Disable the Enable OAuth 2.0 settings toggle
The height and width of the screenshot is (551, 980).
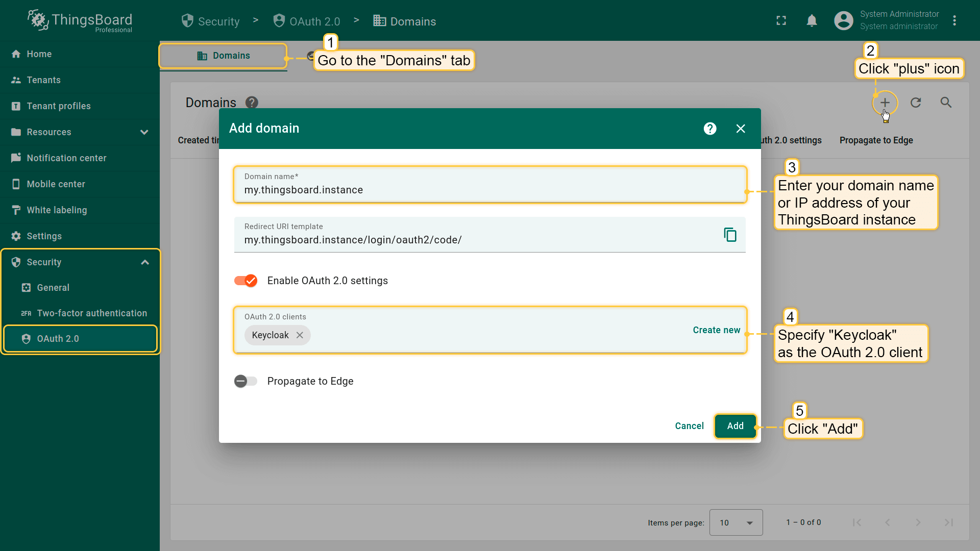tap(246, 281)
